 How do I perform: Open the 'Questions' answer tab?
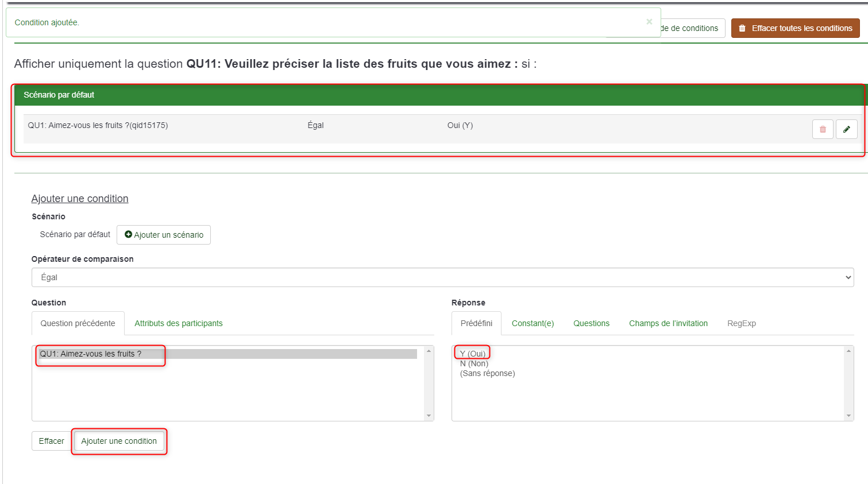click(x=591, y=323)
